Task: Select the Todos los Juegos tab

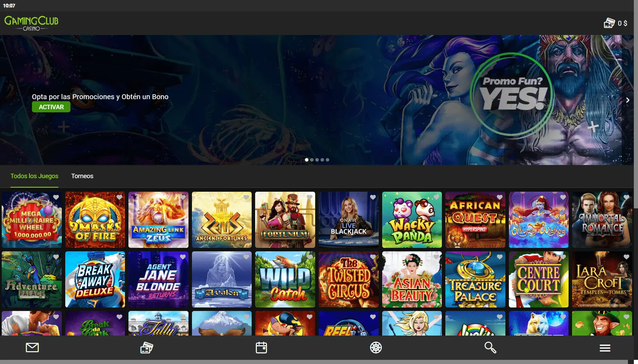Action: 34,176
